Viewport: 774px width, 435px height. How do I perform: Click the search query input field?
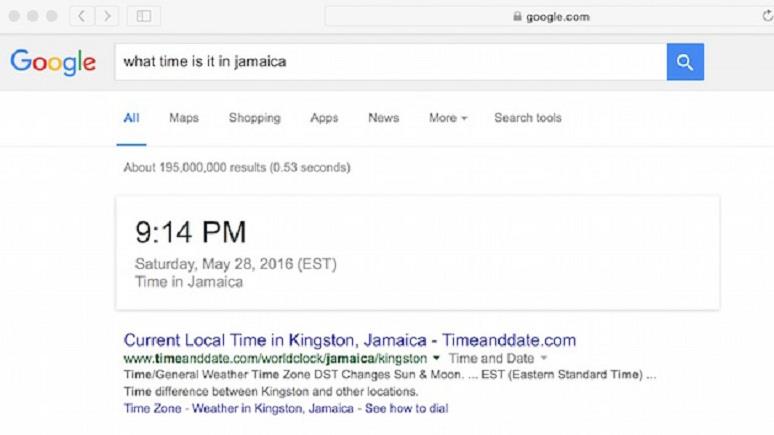(390, 62)
